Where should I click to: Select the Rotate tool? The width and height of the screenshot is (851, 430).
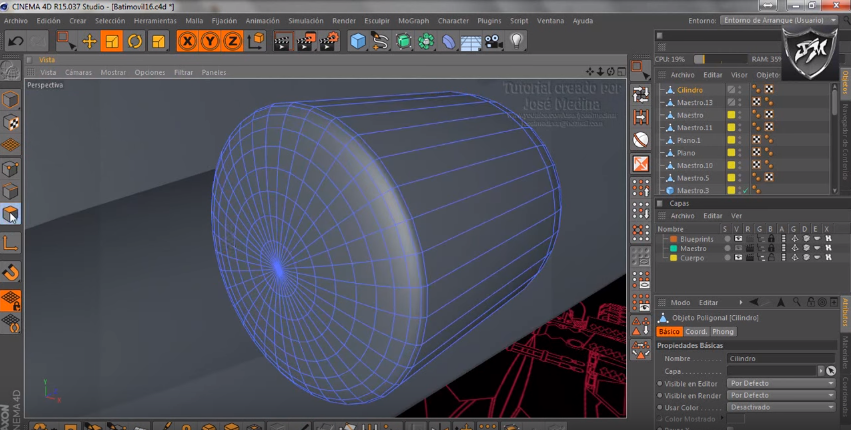click(x=134, y=41)
